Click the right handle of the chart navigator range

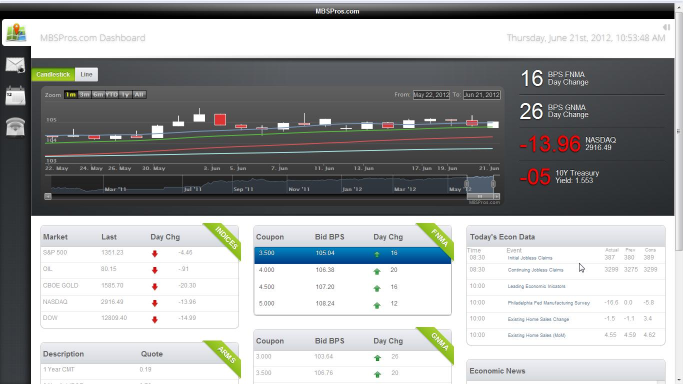(493, 184)
